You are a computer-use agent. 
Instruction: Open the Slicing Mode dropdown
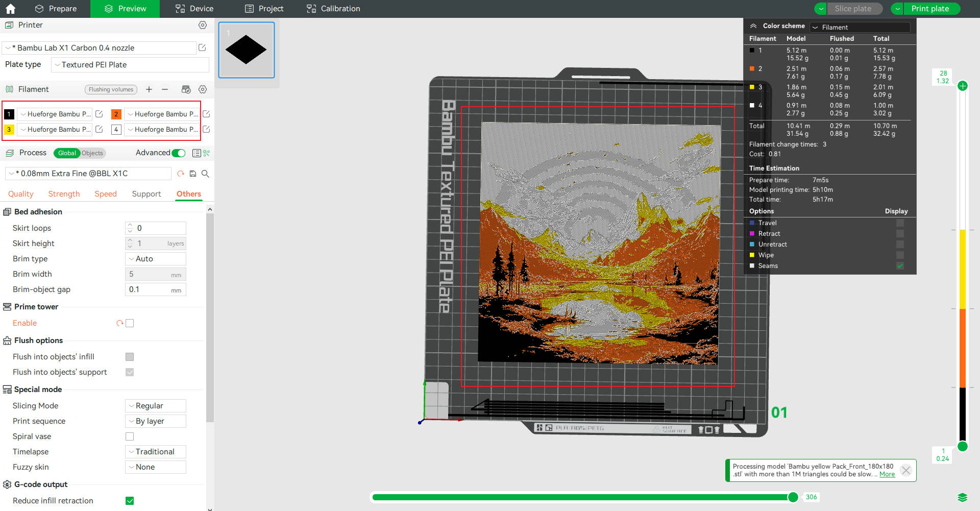click(156, 406)
